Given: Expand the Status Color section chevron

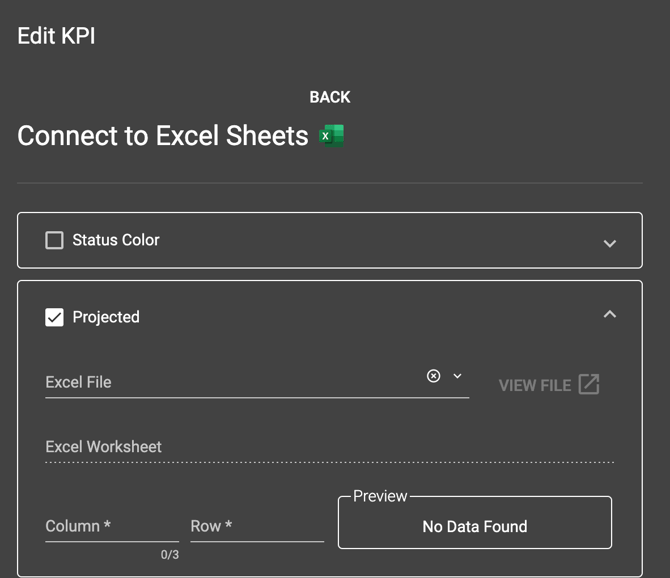Looking at the screenshot, I should pyautogui.click(x=610, y=244).
